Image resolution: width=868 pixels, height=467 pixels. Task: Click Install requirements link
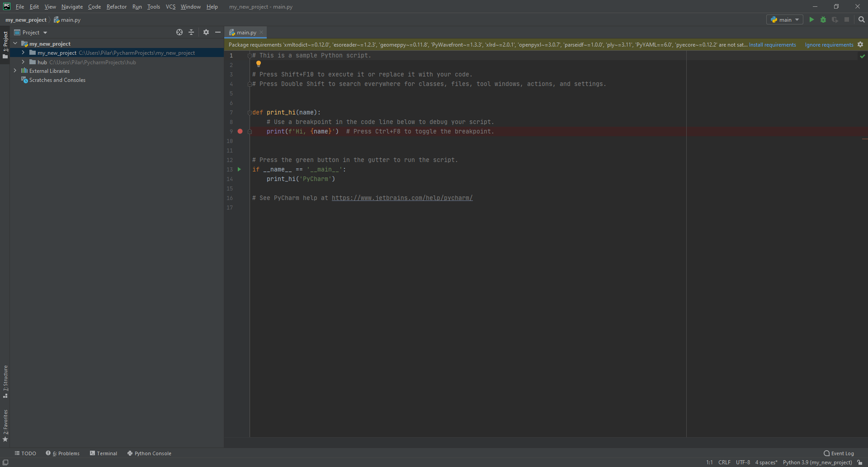click(772, 44)
